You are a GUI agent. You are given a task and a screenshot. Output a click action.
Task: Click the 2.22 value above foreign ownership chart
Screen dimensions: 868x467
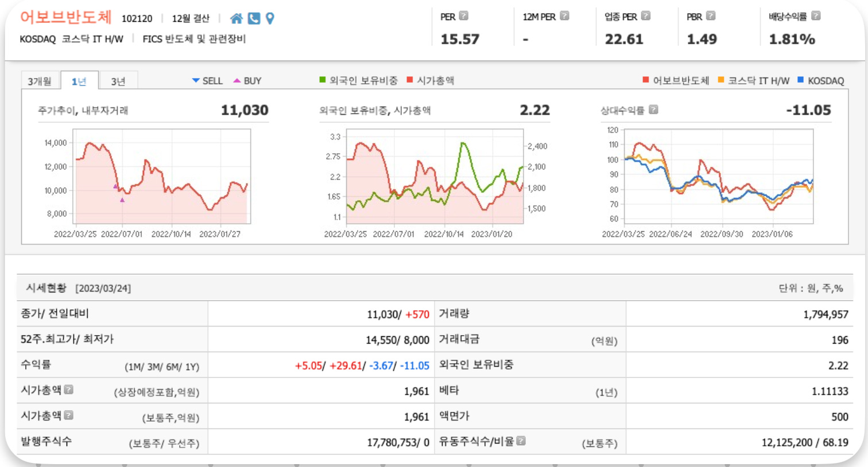click(535, 110)
